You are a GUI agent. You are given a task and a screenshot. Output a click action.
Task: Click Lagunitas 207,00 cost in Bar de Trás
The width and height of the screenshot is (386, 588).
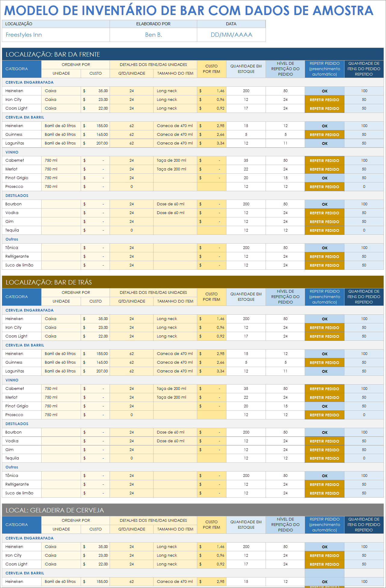click(95, 371)
